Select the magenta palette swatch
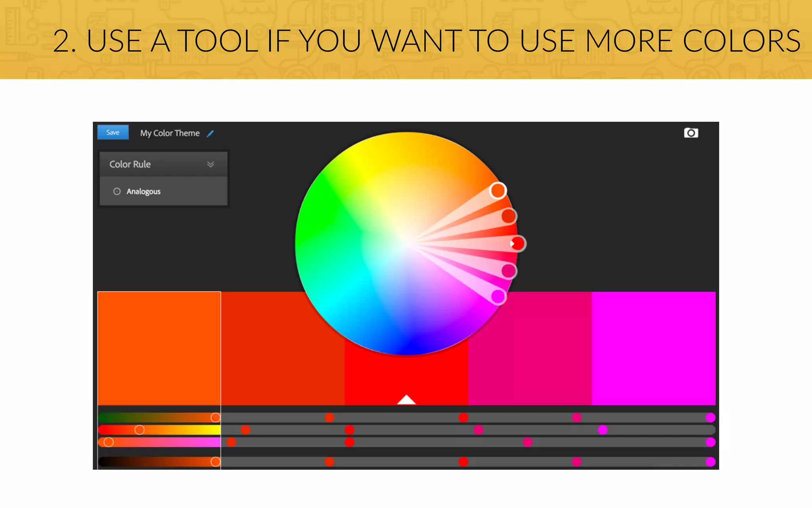812x508 pixels. point(654,348)
